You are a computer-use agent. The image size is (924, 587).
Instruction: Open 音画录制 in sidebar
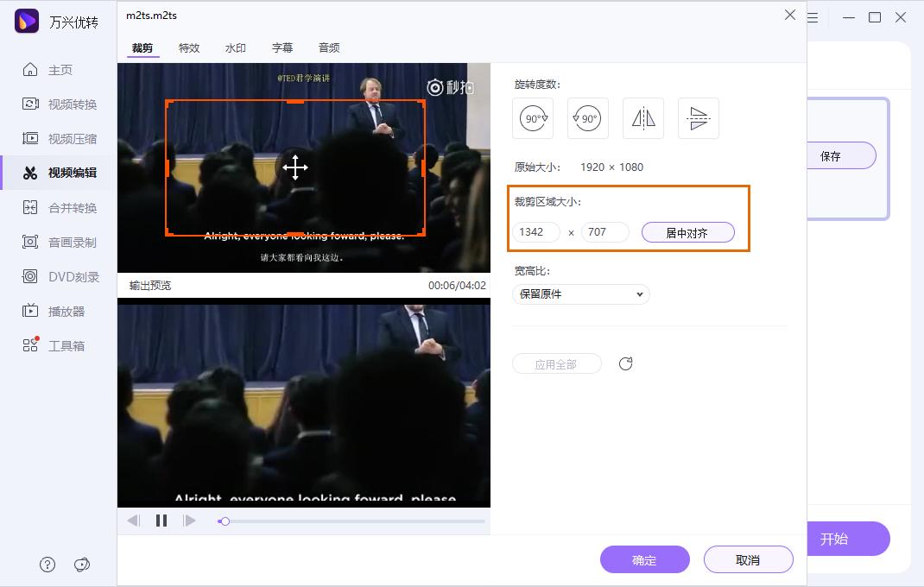pos(59,243)
